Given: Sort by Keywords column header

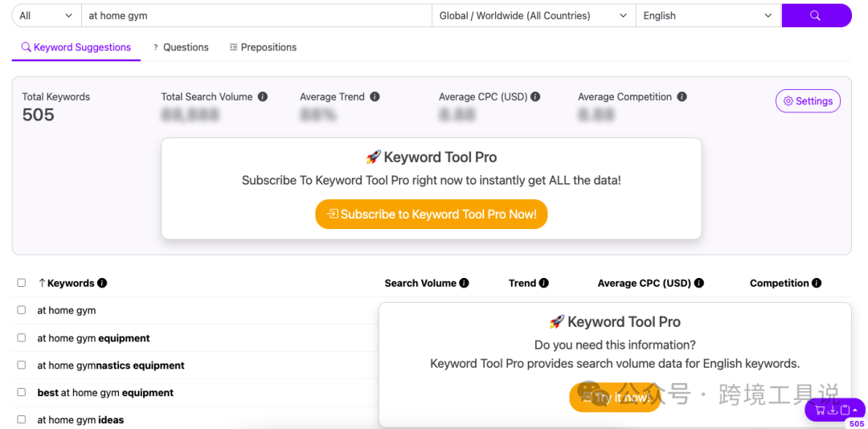Looking at the screenshot, I should tap(66, 283).
